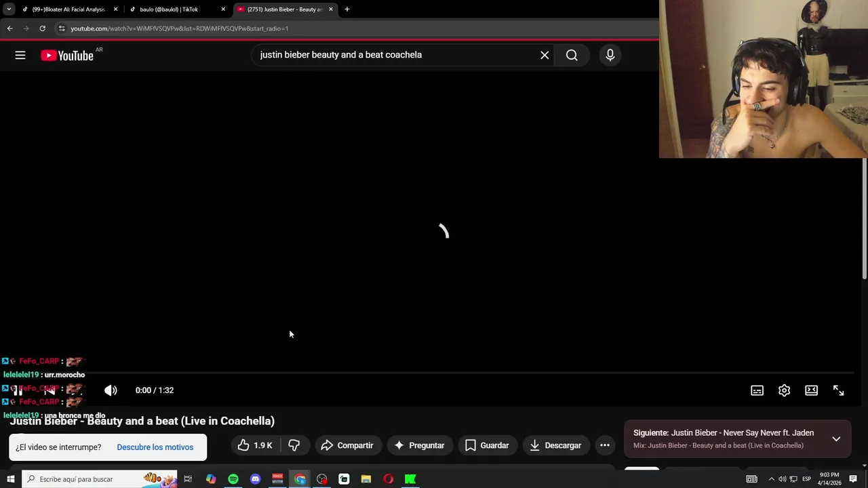View site information icon in address bar
Image resolution: width=868 pixels, height=488 pixels.
[62, 28]
